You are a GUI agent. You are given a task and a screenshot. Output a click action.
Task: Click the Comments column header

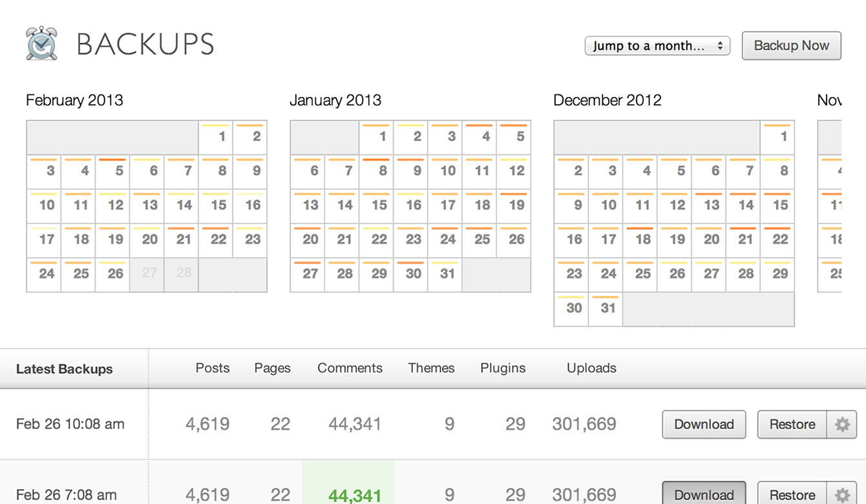350,368
